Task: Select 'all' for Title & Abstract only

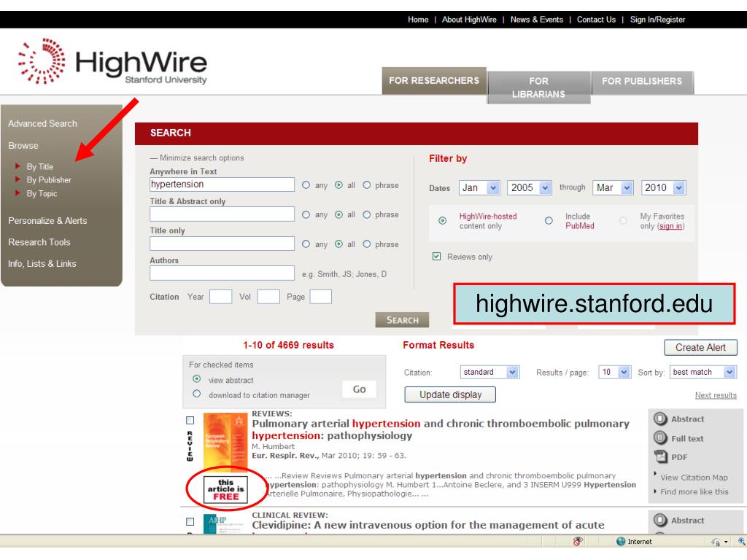Action: (338, 215)
